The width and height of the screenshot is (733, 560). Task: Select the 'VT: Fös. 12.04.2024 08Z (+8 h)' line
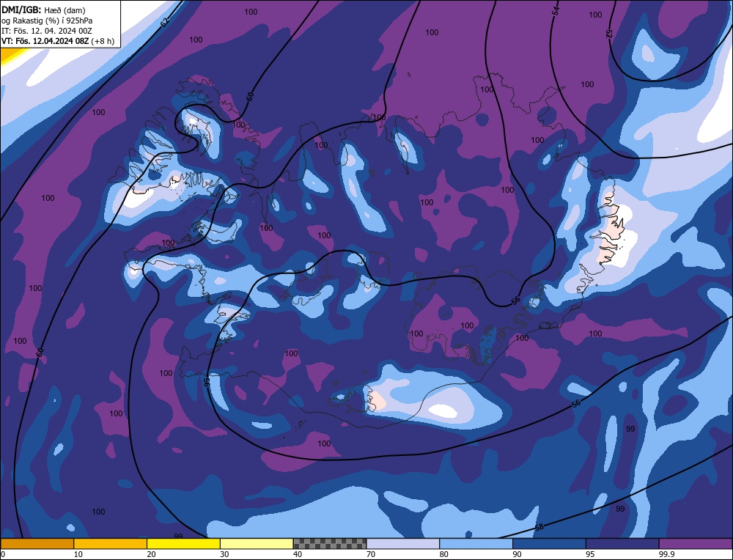(x=57, y=41)
